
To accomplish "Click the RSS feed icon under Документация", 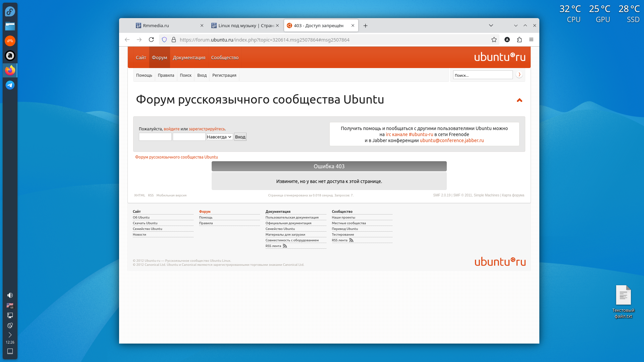I will (x=285, y=246).
